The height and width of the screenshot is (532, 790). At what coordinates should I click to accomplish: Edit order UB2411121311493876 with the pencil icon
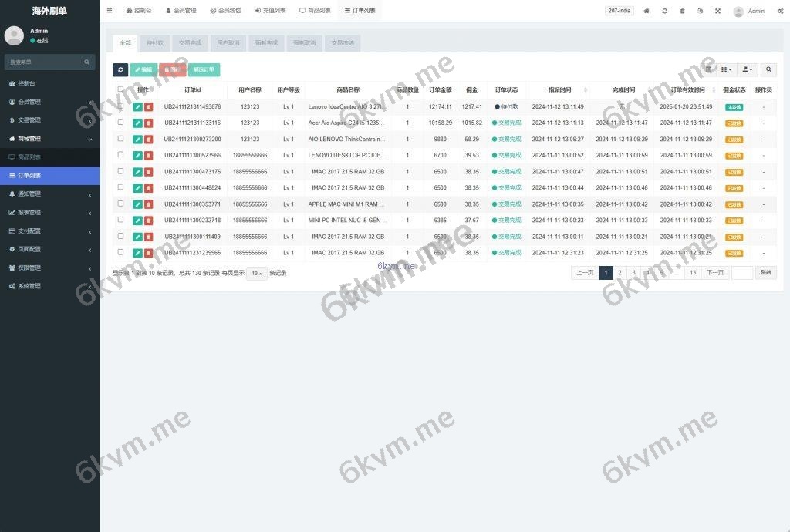(137, 107)
